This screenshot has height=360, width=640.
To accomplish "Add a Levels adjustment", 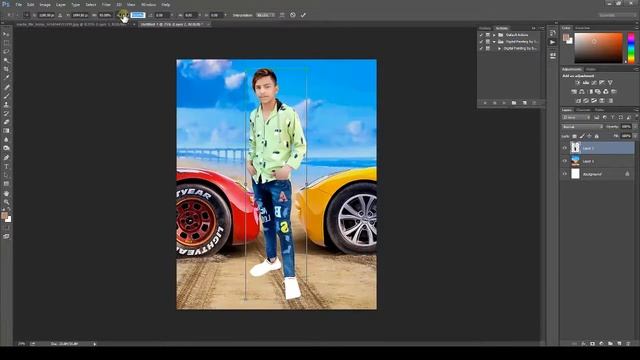I will click(586, 83).
